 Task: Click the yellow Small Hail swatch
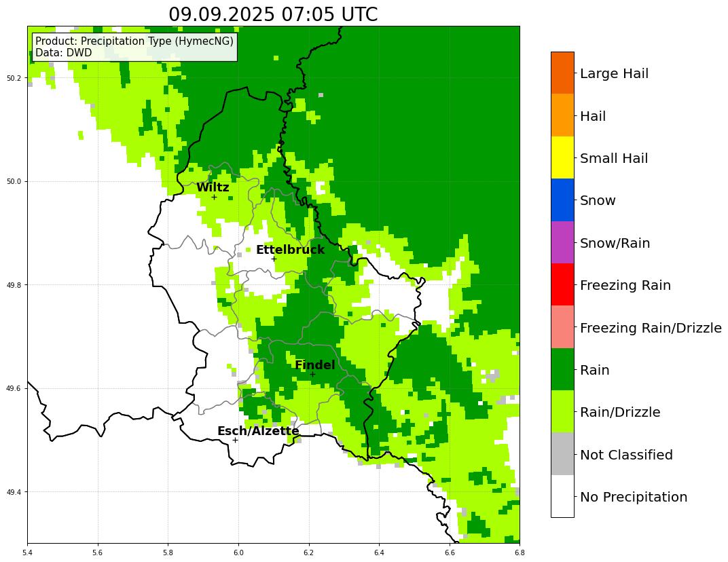562,157
